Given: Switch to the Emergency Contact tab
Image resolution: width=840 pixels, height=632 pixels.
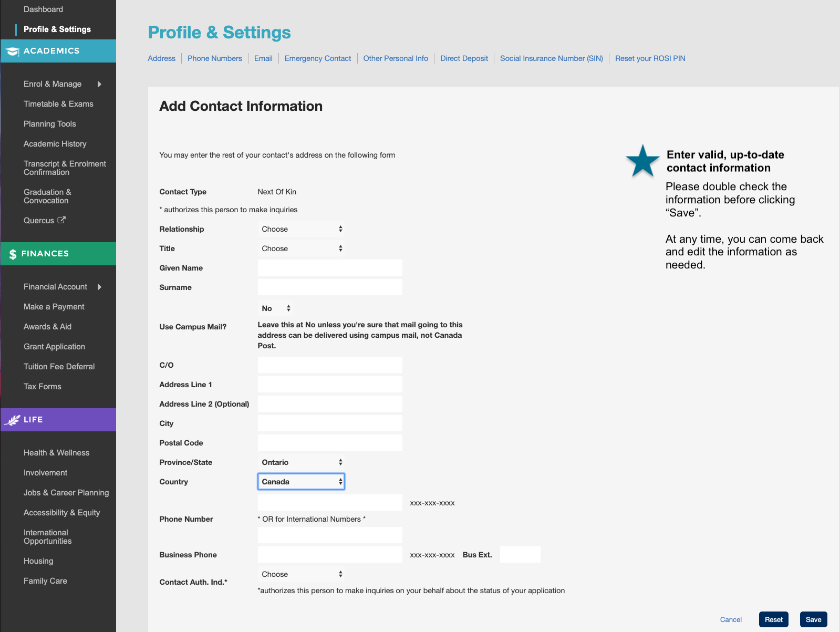Looking at the screenshot, I should [x=318, y=58].
